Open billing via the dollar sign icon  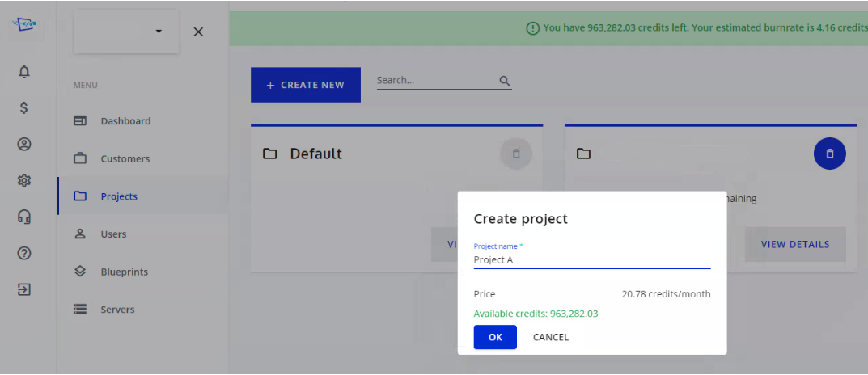click(24, 107)
